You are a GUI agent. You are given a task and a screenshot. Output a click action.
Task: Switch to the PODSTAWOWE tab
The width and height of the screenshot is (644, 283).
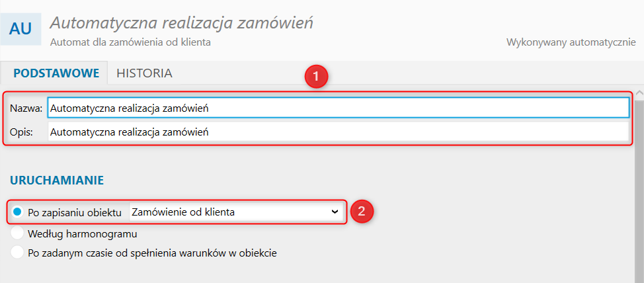click(56, 73)
